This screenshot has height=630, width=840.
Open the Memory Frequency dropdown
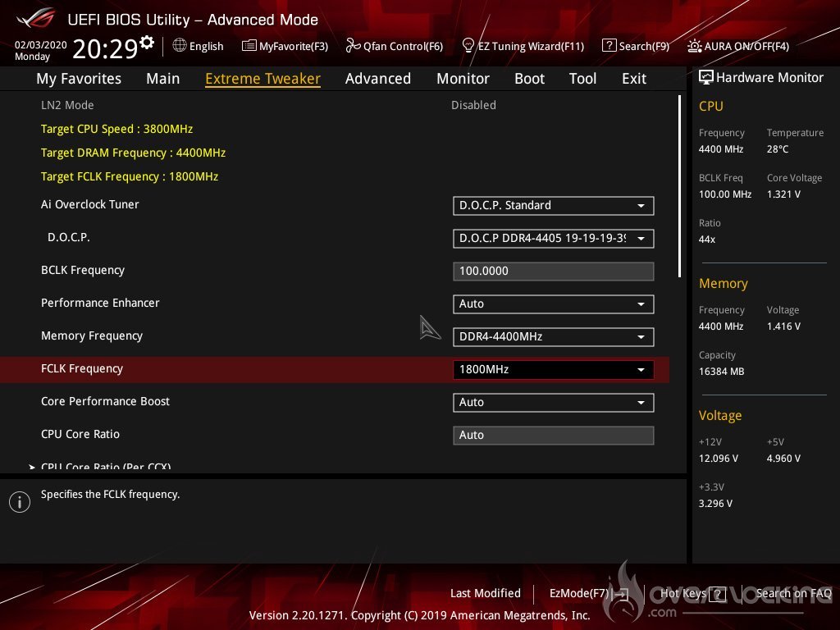point(554,337)
